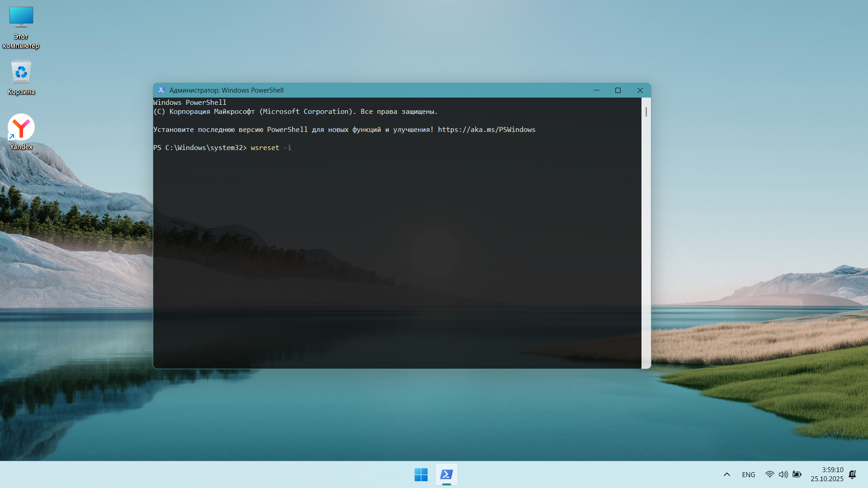Viewport: 868px width, 488px height.
Task: Close the Administrator PowerShell window
Action: click(640, 90)
